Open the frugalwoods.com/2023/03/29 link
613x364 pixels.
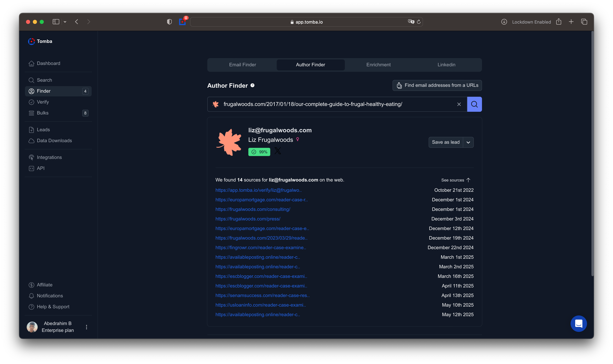point(262,238)
